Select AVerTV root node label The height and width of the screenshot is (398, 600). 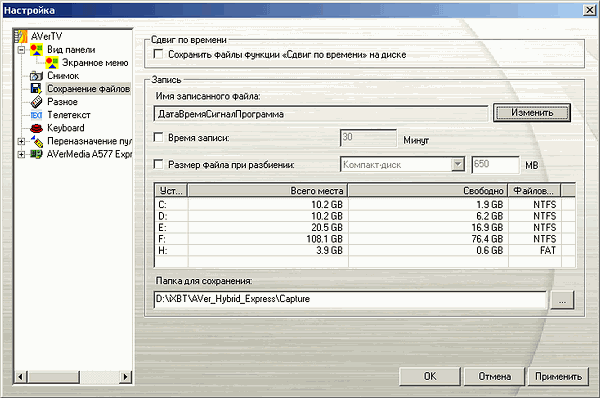pyautogui.click(x=46, y=36)
